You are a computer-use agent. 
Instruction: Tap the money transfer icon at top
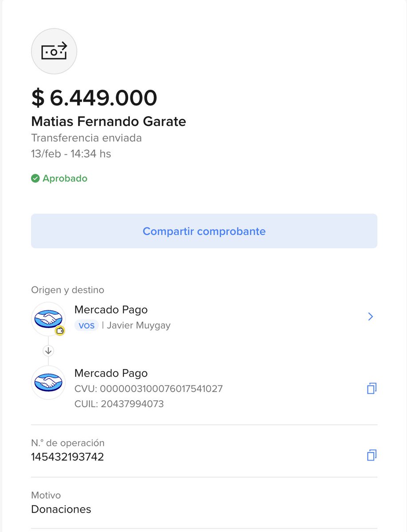point(54,51)
